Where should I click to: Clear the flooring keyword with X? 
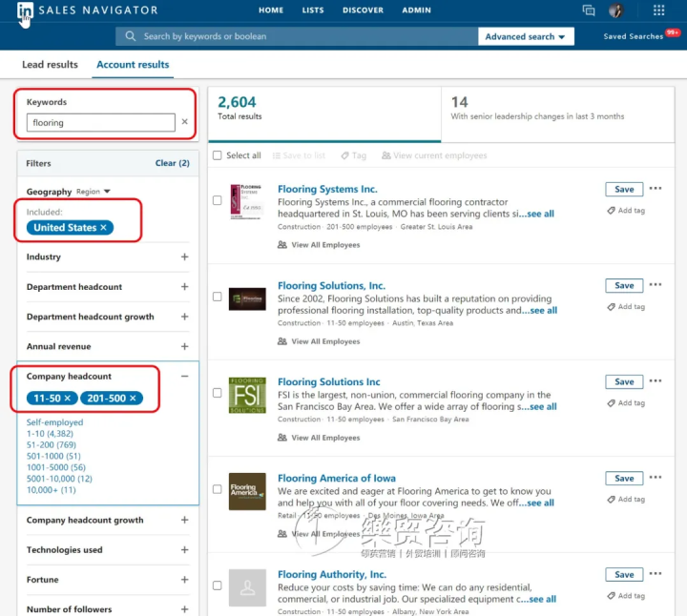[x=184, y=122]
